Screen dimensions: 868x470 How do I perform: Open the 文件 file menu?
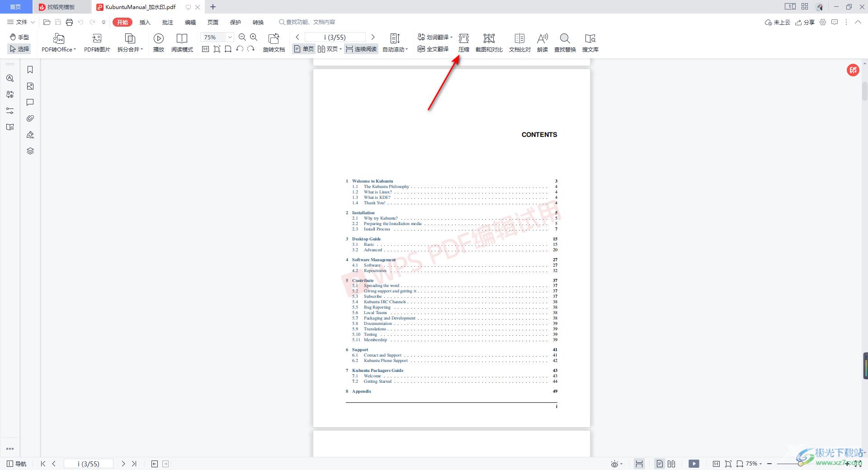pos(21,22)
